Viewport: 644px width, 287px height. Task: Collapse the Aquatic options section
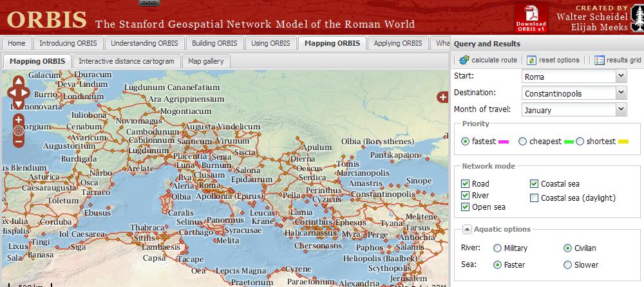pyautogui.click(x=467, y=230)
